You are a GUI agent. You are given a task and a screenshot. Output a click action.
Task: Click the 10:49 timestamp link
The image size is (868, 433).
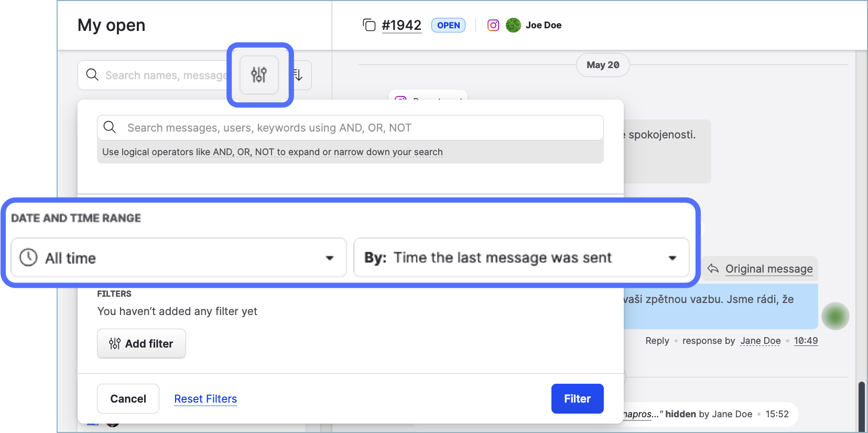tap(806, 341)
